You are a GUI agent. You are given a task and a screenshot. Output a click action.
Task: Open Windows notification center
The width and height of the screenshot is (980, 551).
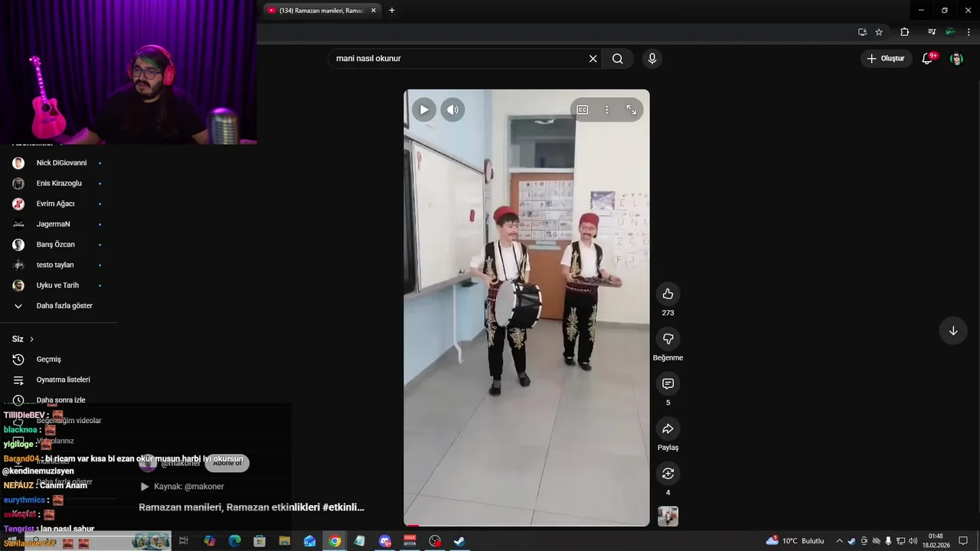click(964, 541)
